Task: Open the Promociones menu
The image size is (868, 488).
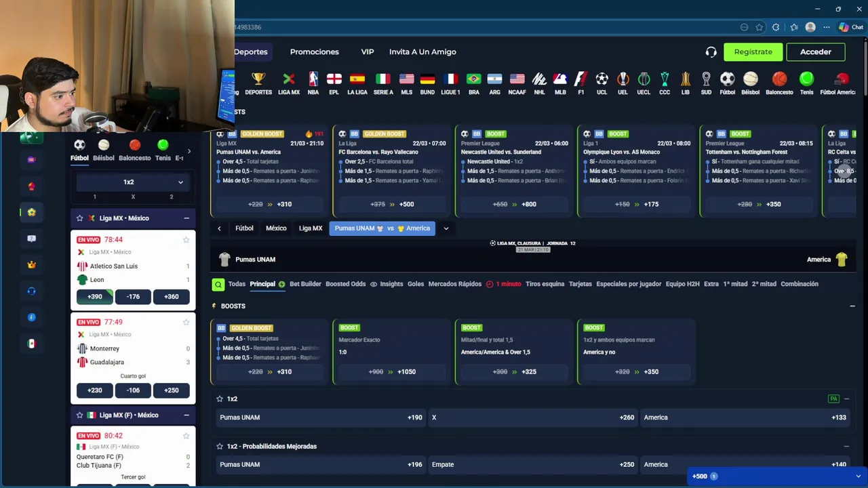Action: (x=314, y=52)
